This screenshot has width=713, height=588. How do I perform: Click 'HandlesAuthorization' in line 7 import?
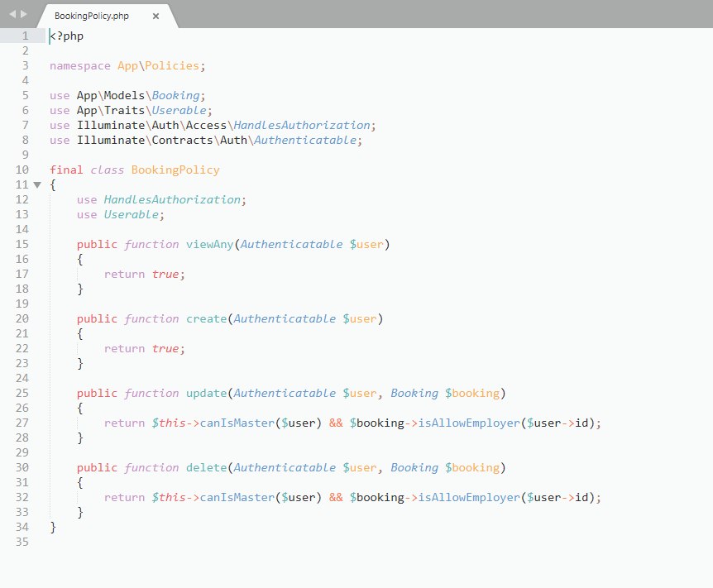[x=302, y=125]
